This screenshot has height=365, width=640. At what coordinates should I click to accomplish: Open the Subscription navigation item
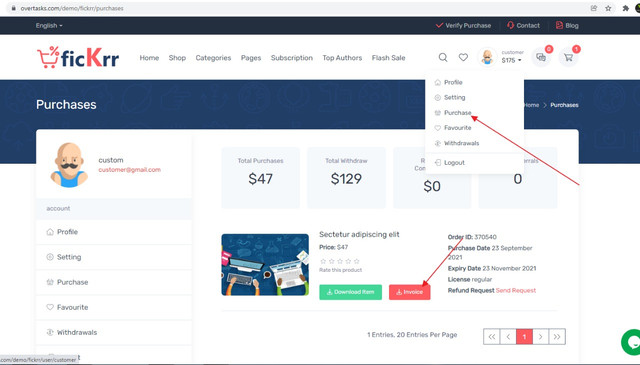pos(291,58)
